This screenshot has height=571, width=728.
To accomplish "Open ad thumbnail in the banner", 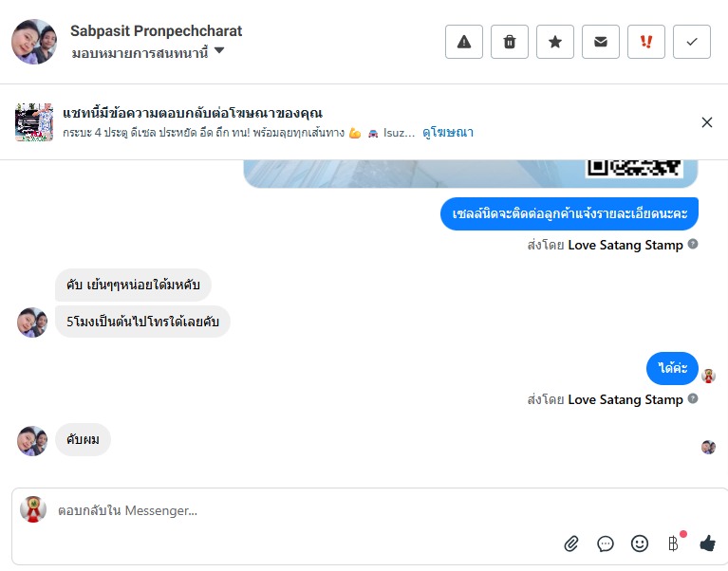I will [34, 122].
